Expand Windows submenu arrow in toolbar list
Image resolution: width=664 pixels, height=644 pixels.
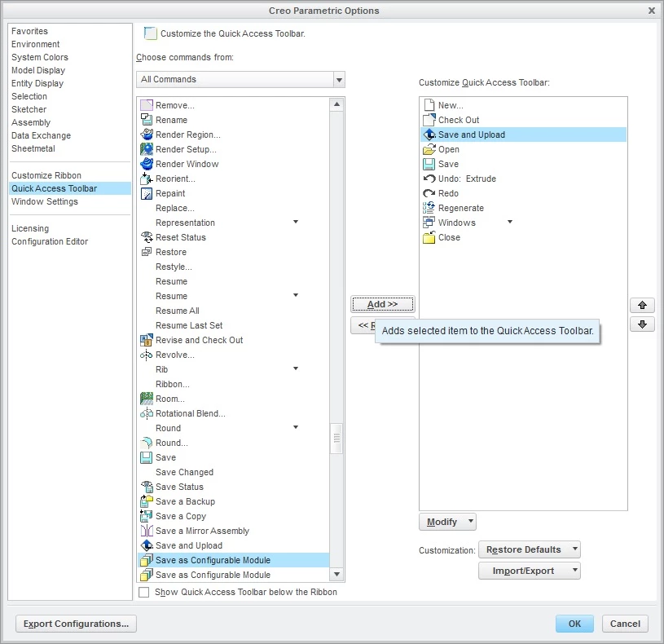510,222
